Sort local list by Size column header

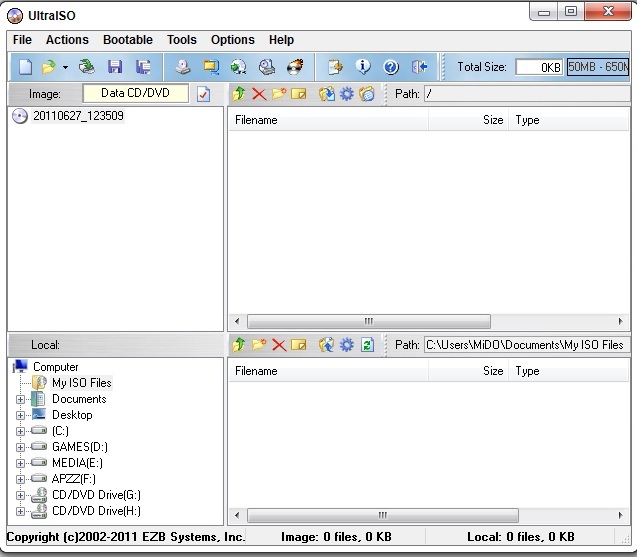click(468, 371)
